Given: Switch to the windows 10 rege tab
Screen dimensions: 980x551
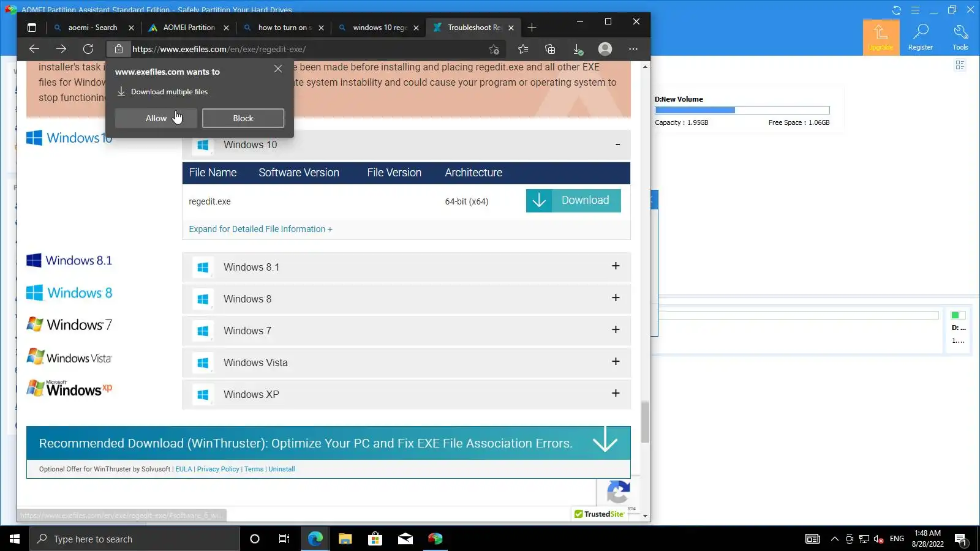Looking at the screenshot, I should [x=379, y=28].
